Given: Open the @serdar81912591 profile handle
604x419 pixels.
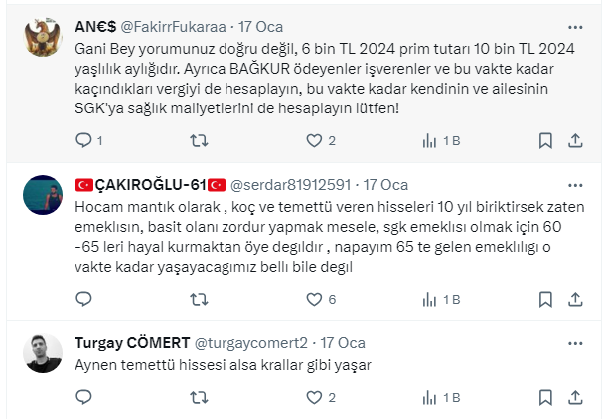Looking at the screenshot, I should [292, 185].
